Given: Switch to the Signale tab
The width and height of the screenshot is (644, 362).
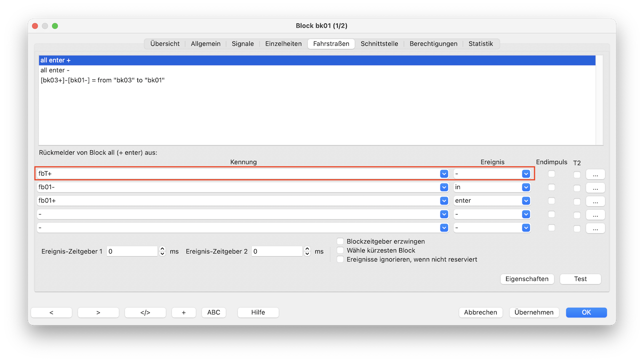Looking at the screenshot, I should click(243, 44).
